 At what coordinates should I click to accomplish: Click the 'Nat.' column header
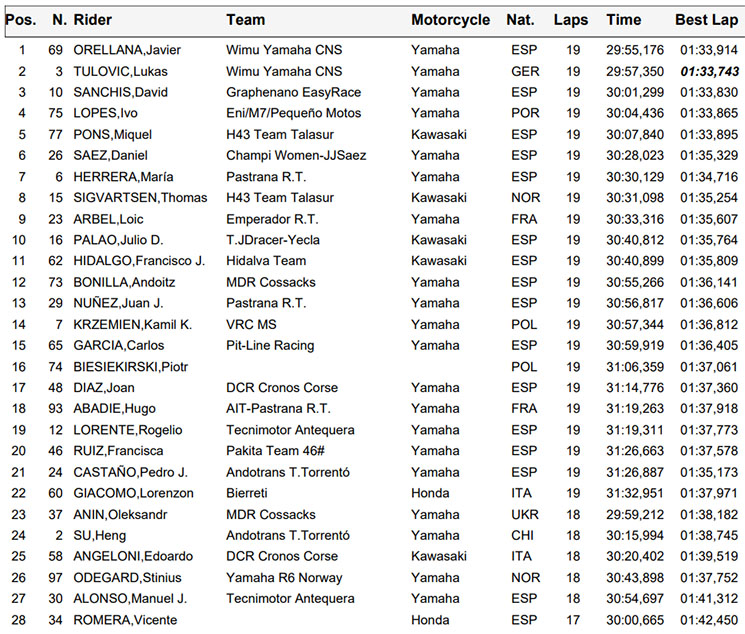pyautogui.click(x=520, y=20)
